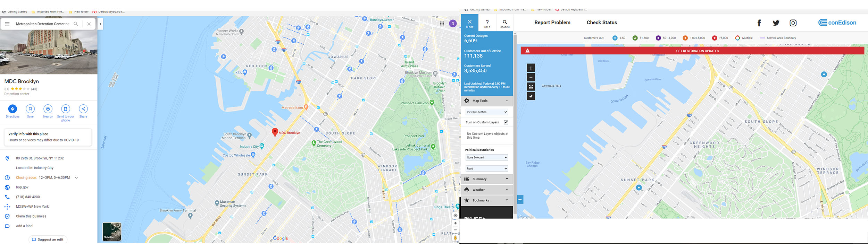The width and height of the screenshot is (868, 244).
Task: Open the View by Location dropdown
Action: pyautogui.click(x=487, y=112)
